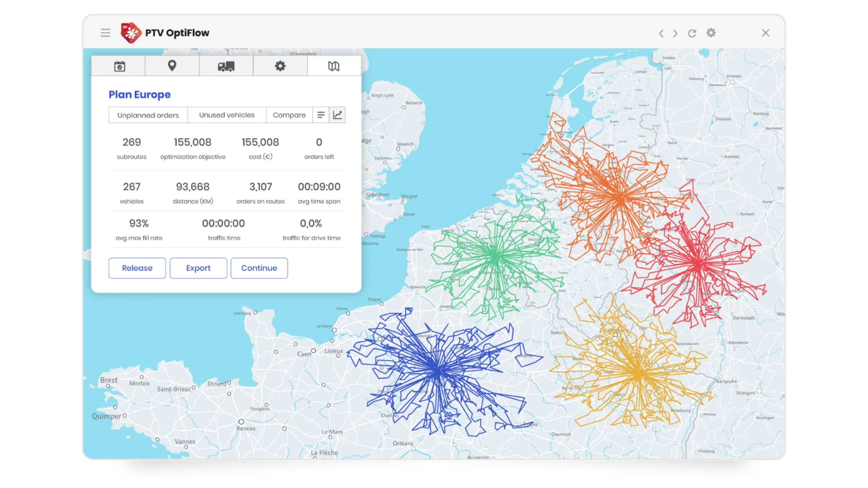Click the Le Mans label on the map
This screenshot has width=868, height=488.
332,432
